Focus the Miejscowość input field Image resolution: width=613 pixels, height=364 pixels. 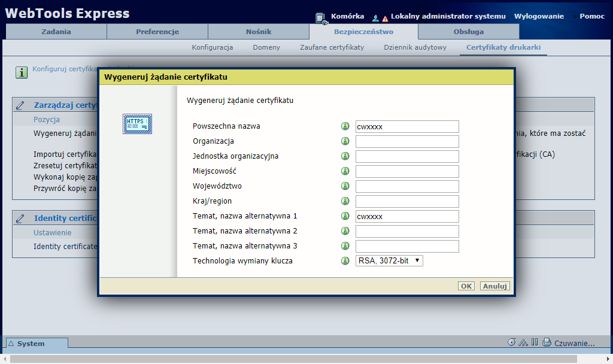[407, 171]
